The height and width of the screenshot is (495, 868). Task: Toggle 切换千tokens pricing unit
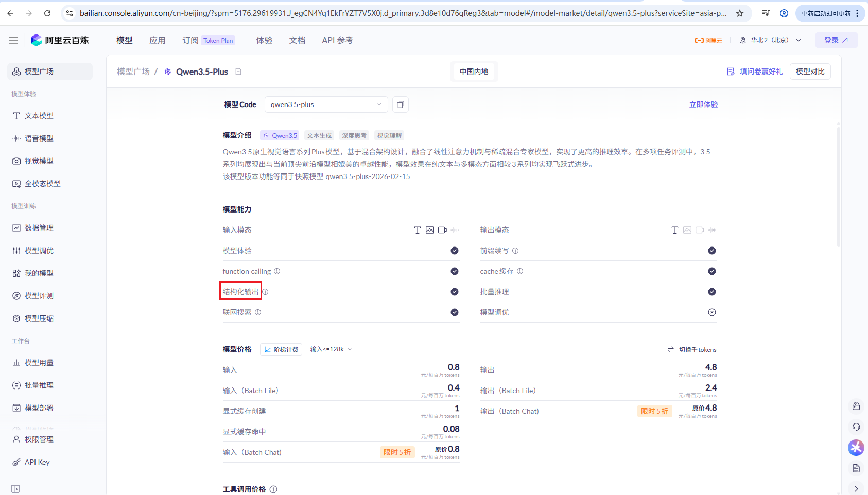(x=692, y=350)
